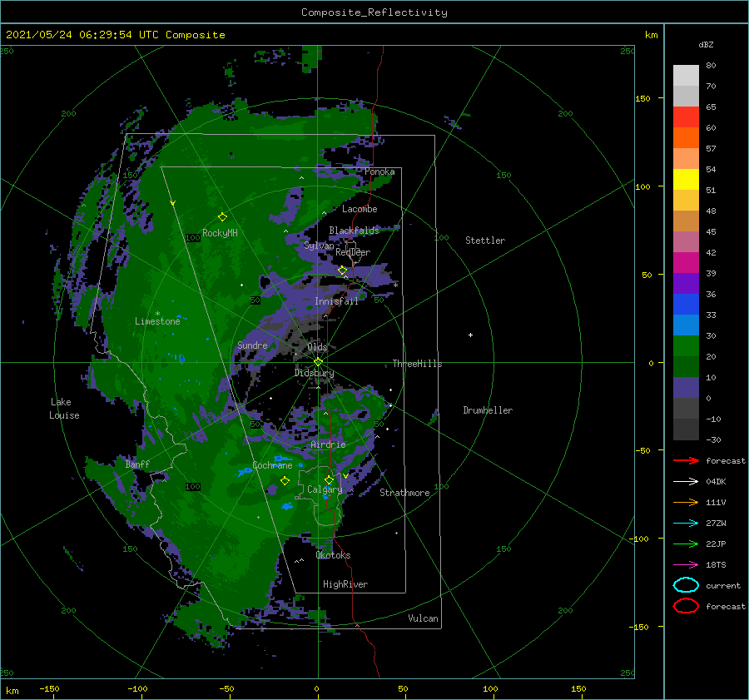The image size is (749, 700).
Task: Click the 45 dBZ pink color swatch
Action: (x=686, y=241)
